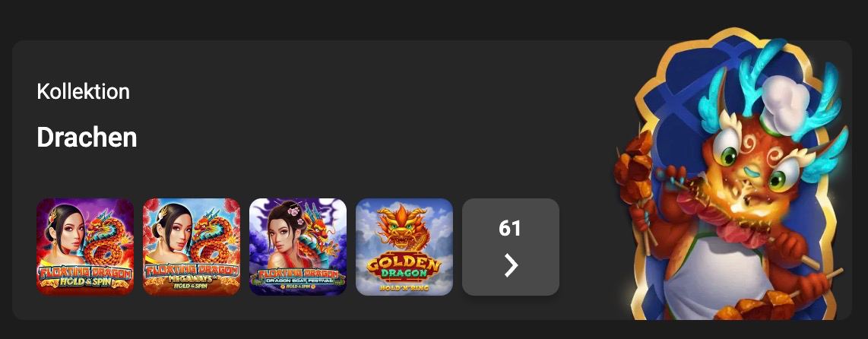Click the red coiled dragon on the first tile

(109, 238)
